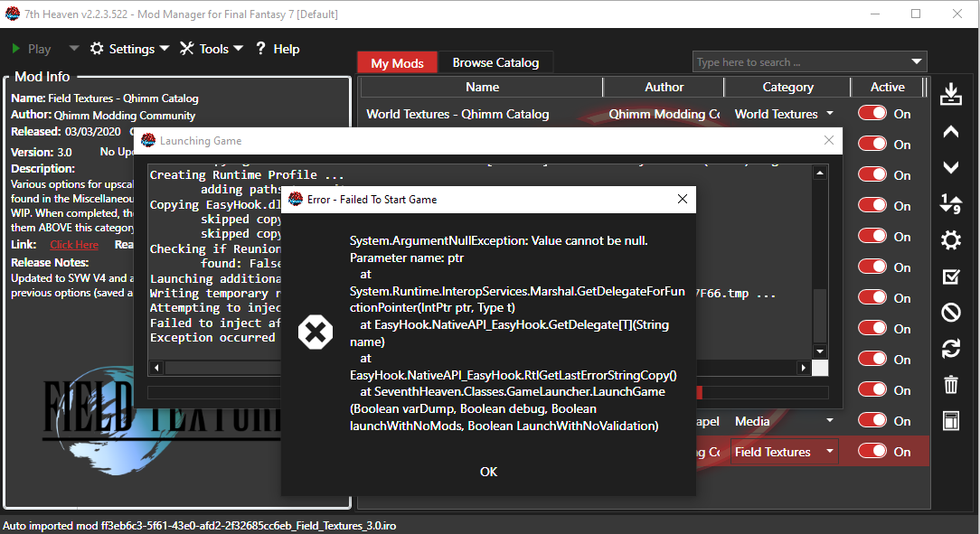Image resolution: width=980 pixels, height=534 pixels.
Task: Click the log vertical scrollbar thumb
Action: (x=820, y=315)
